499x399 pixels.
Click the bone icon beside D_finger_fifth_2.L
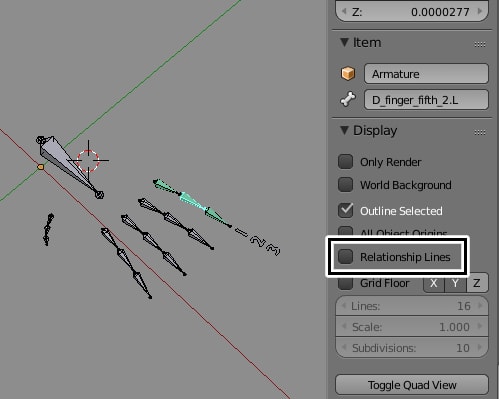click(348, 99)
